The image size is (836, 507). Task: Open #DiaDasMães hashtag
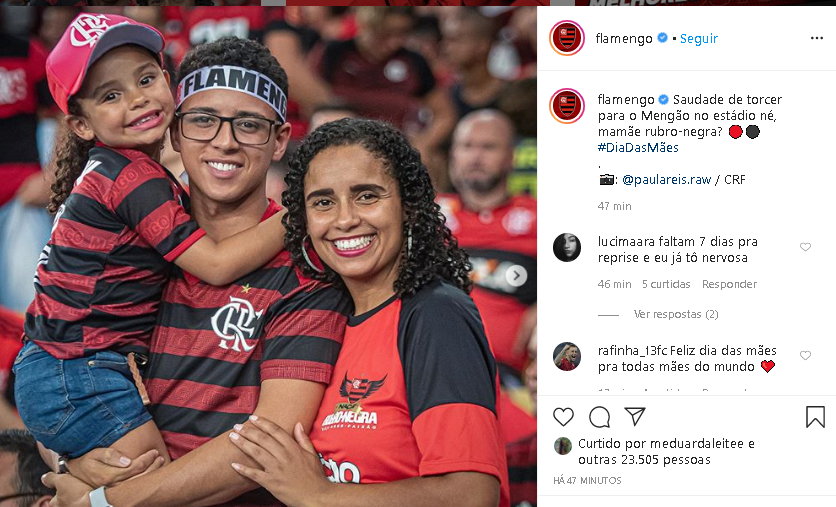638,148
